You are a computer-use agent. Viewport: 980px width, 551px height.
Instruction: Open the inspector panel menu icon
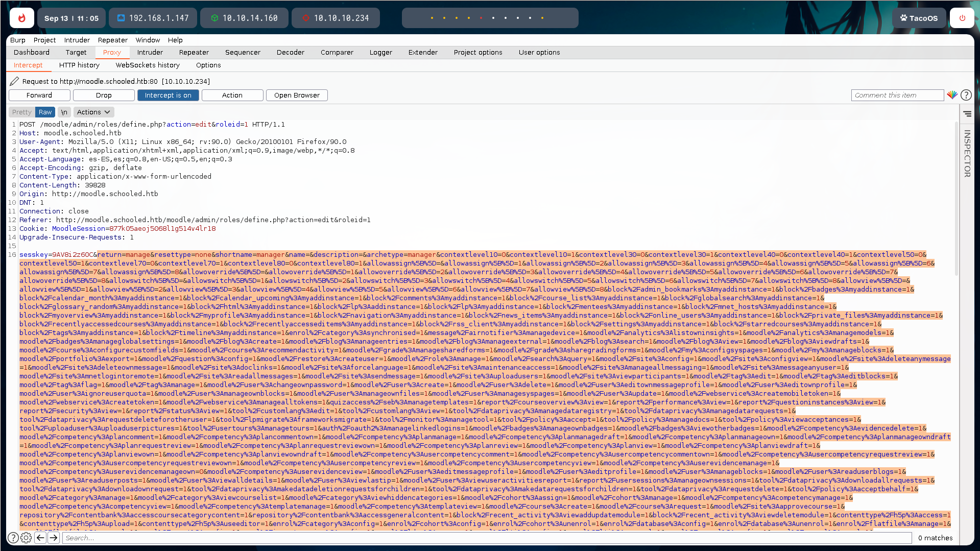click(x=967, y=114)
